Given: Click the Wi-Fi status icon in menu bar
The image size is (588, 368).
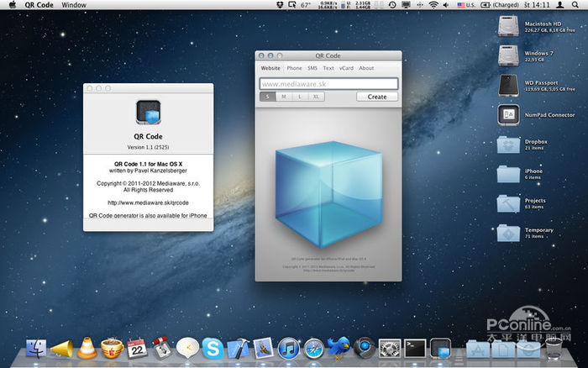Looking at the screenshot, I should point(433,5).
